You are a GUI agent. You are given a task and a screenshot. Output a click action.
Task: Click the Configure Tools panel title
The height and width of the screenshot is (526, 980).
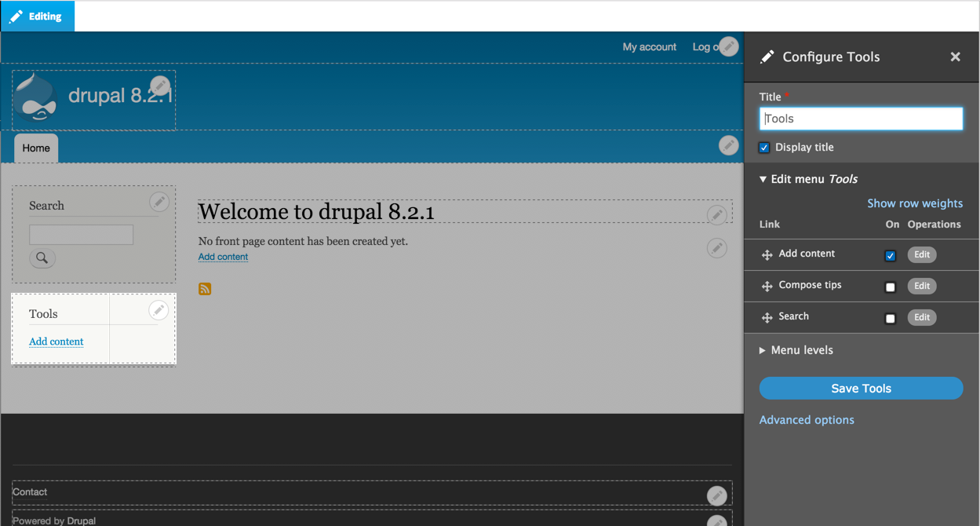pyautogui.click(x=831, y=57)
